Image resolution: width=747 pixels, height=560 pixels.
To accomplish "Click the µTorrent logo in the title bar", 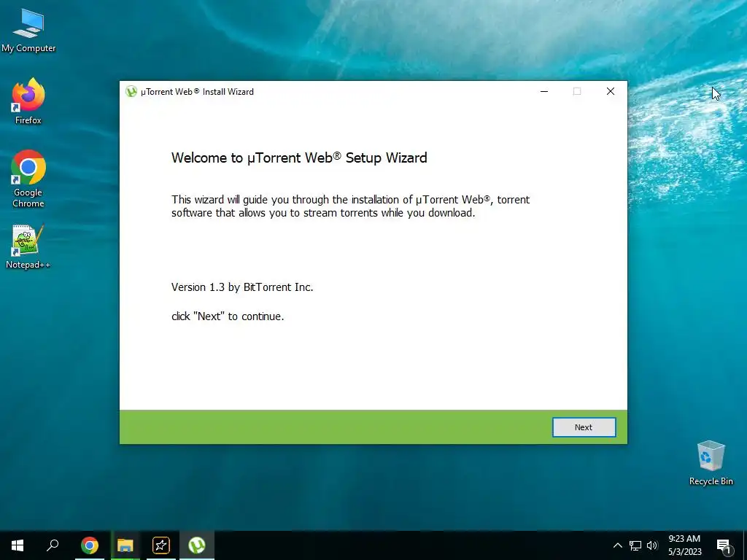I will [x=131, y=91].
